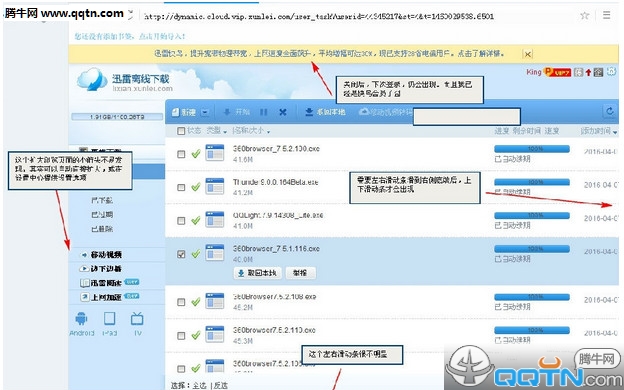Check the box for the Thunder Beta exe row
Screen dimensions: 624x390
181,187
